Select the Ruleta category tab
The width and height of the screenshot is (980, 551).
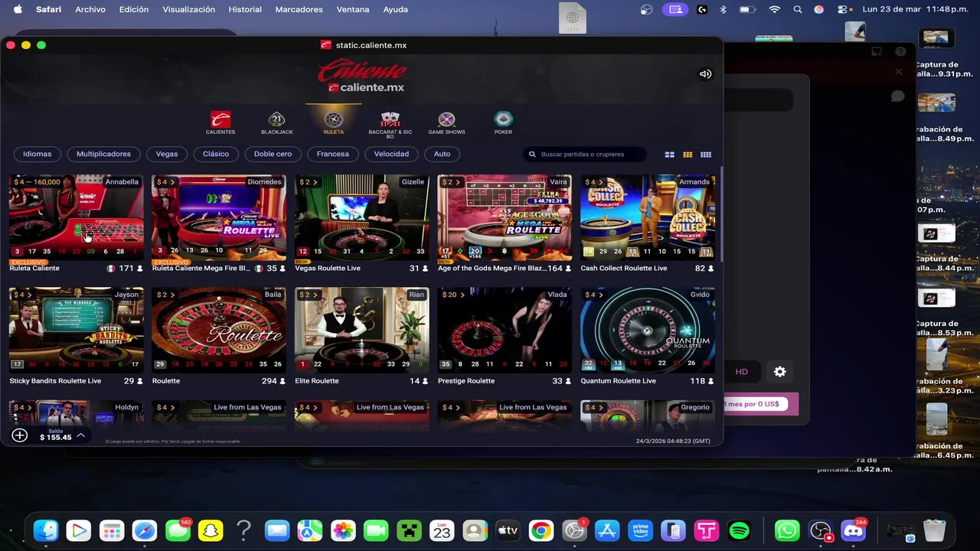pyautogui.click(x=333, y=122)
